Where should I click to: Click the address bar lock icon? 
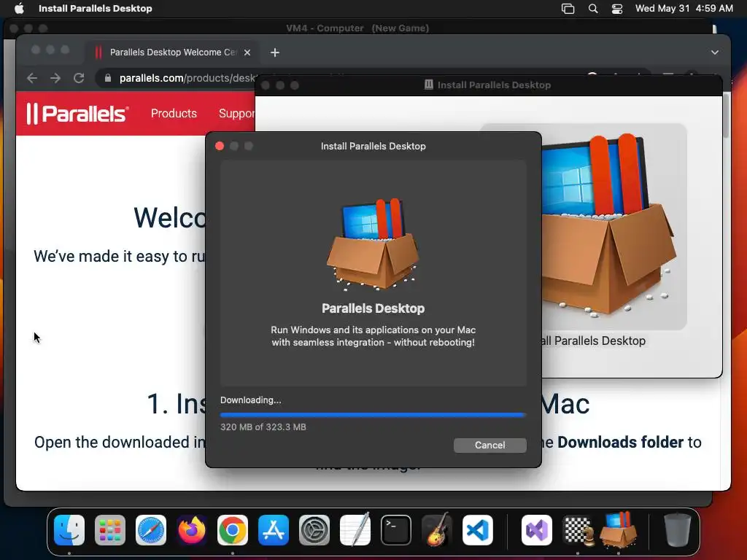coord(108,78)
